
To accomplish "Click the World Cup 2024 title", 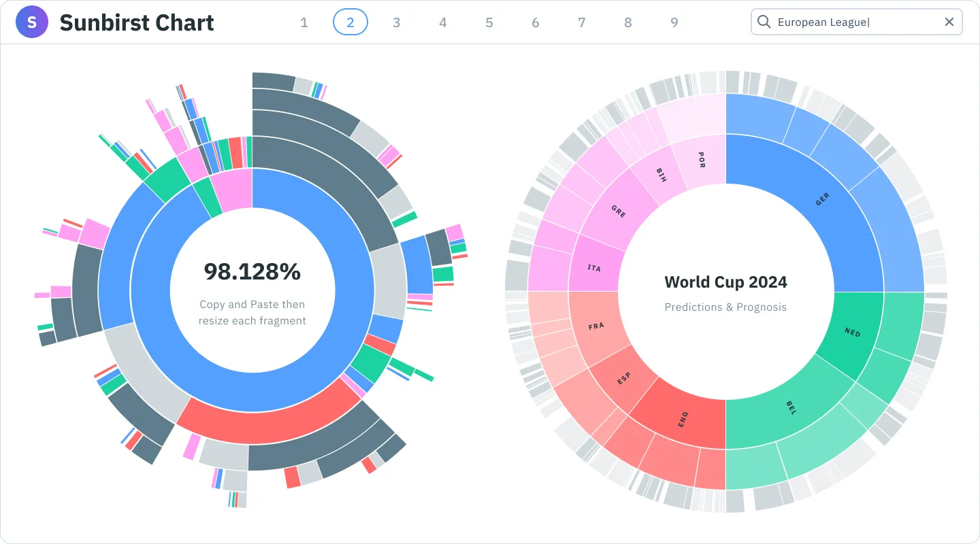I will pos(725,282).
